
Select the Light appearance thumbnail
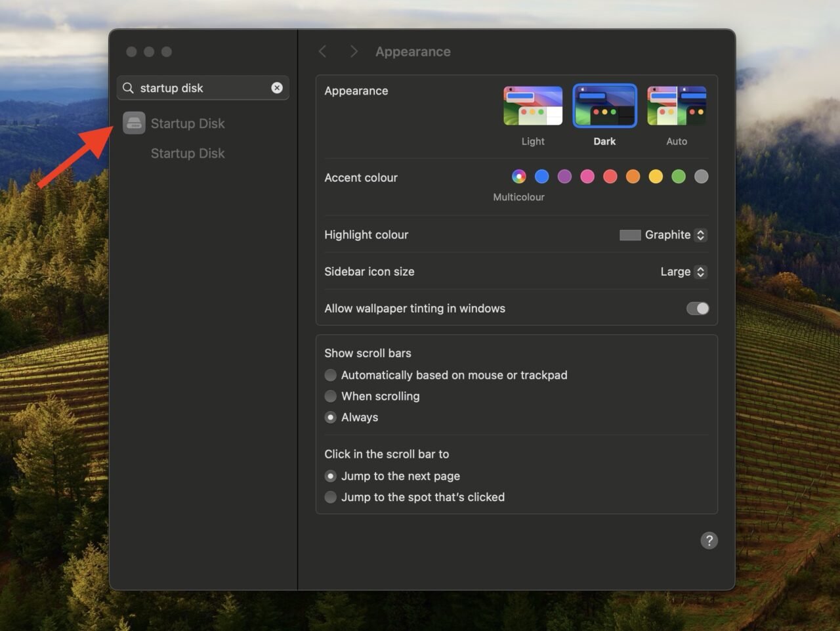click(533, 106)
